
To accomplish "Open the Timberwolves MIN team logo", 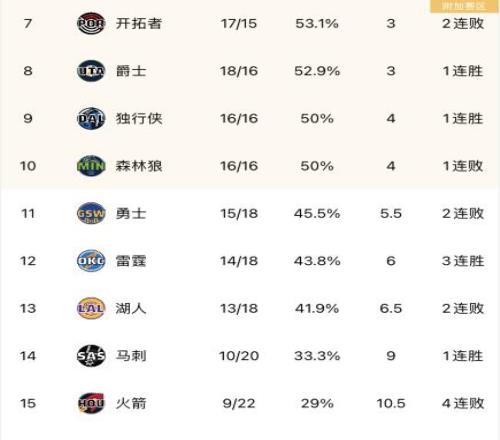I will pos(91,166).
